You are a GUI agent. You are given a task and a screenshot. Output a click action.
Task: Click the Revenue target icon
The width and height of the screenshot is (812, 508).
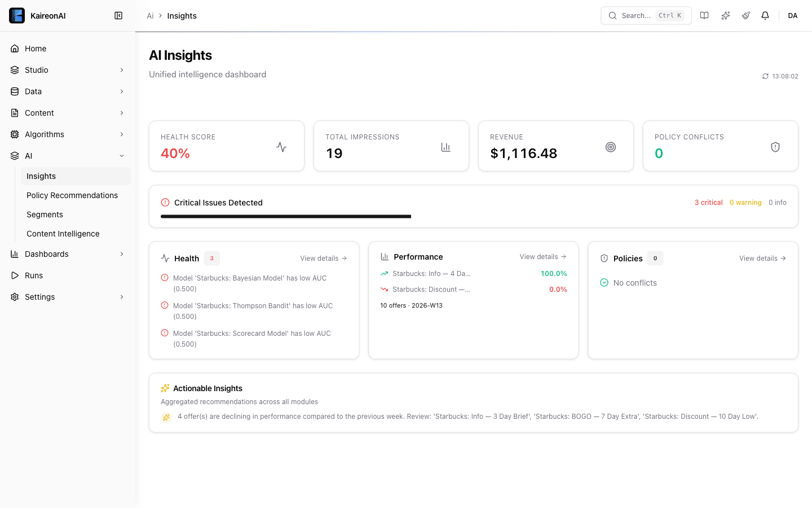[611, 146]
